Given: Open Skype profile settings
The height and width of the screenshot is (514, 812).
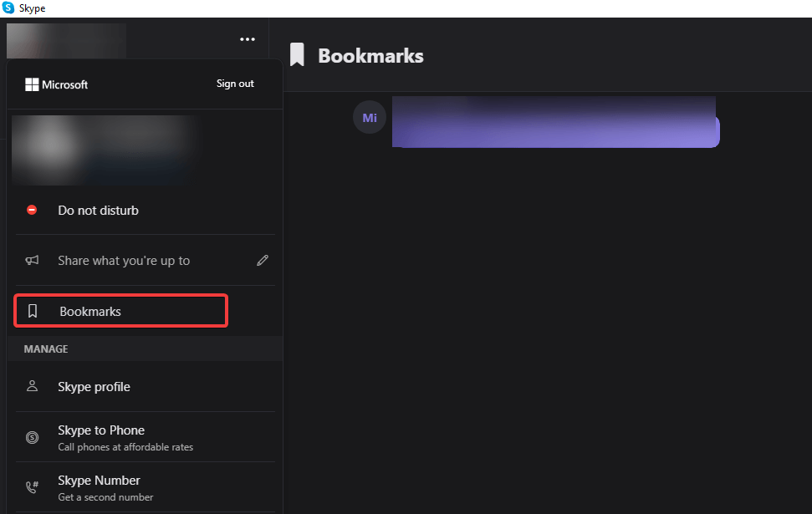Looking at the screenshot, I should 145,387.
